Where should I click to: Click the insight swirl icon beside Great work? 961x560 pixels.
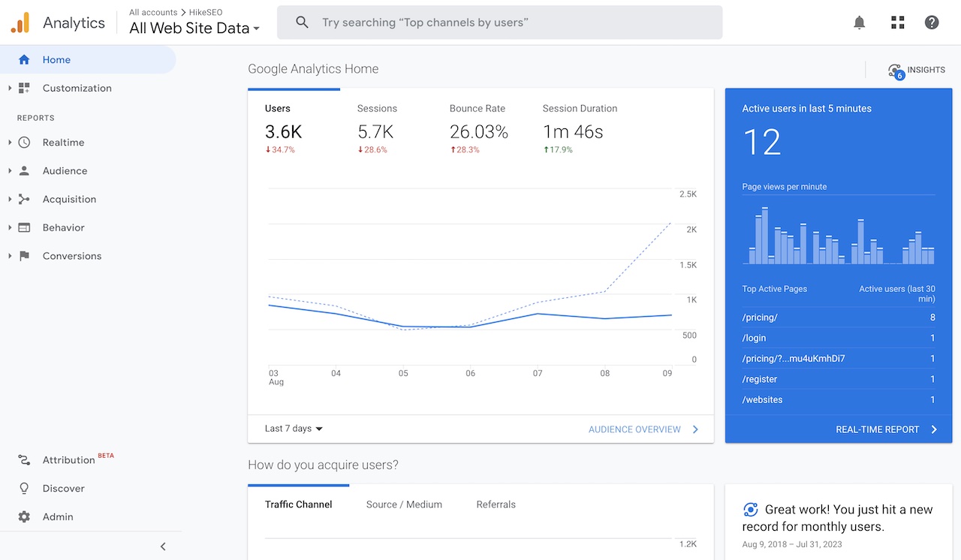(x=750, y=510)
